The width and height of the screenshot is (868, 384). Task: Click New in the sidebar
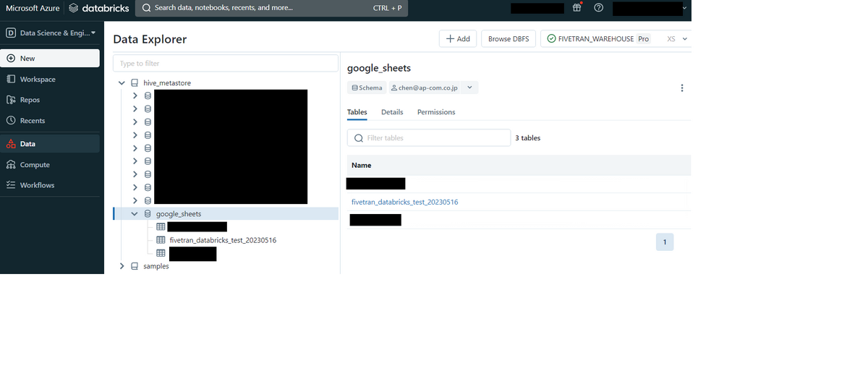click(50, 58)
